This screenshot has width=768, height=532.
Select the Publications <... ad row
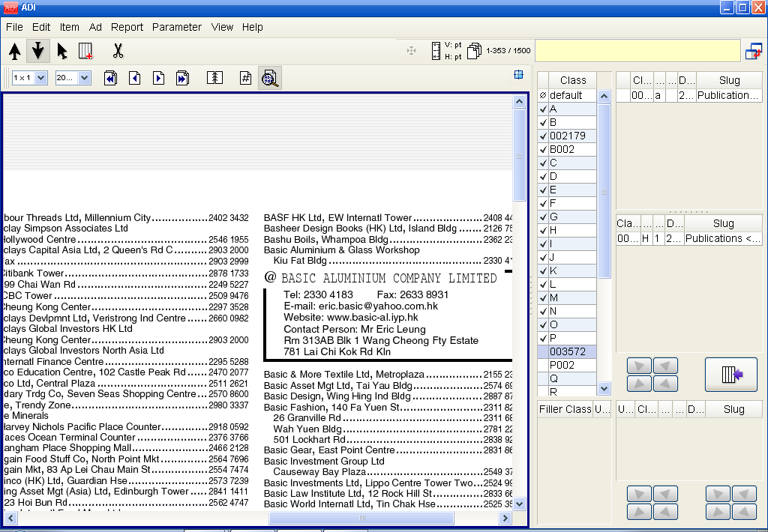[689, 239]
